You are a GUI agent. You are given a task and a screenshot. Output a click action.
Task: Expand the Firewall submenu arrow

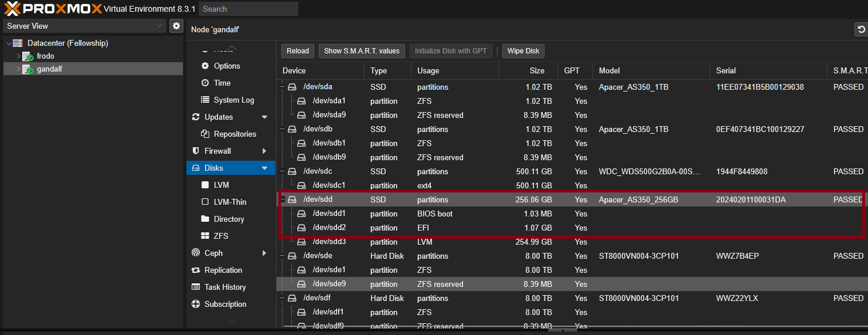(x=264, y=151)
